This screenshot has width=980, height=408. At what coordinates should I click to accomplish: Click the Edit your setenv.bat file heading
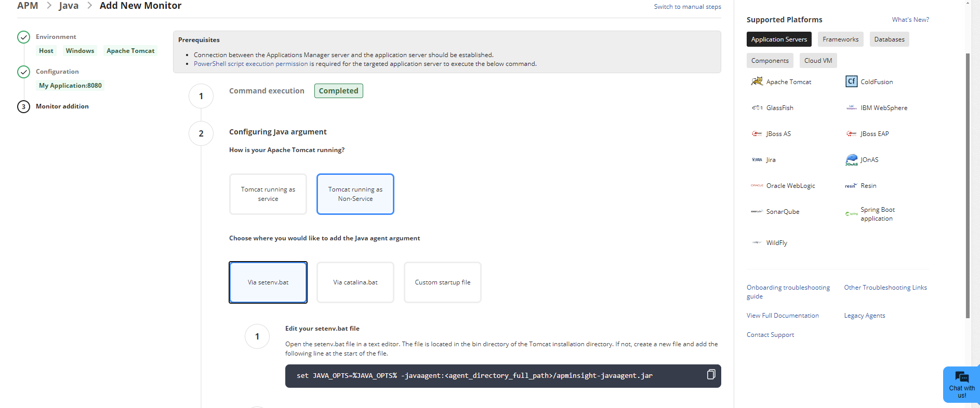322,329
